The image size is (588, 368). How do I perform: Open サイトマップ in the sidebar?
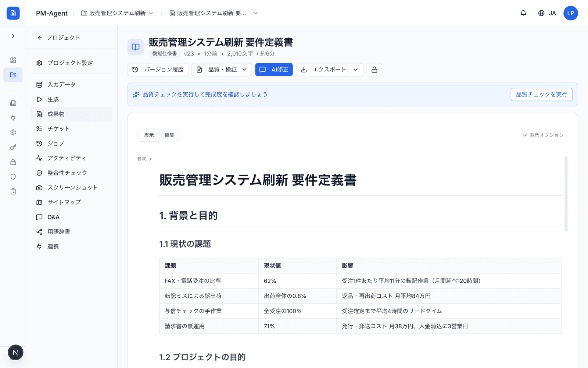coord(72,202)
